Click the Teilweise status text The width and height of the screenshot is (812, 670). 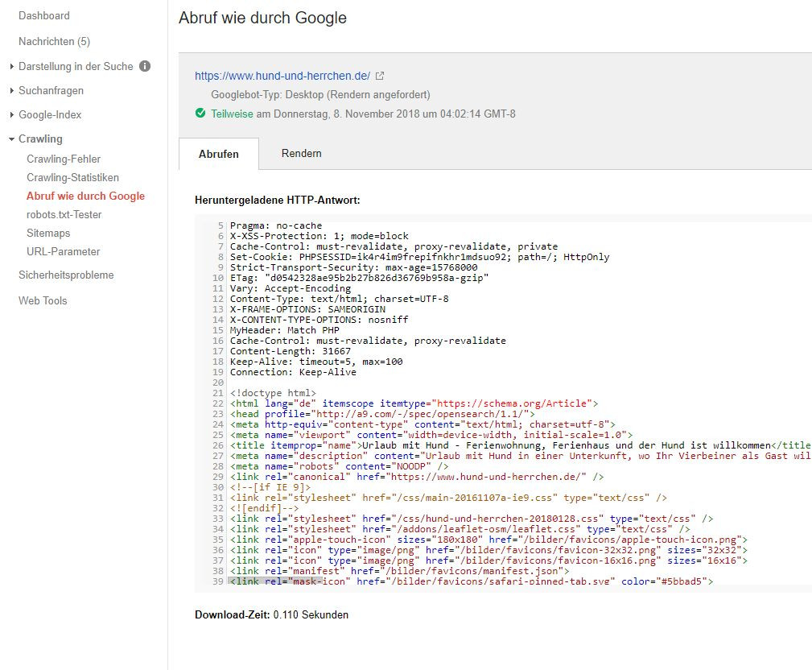pyautogui.click(x=232, y=114)
